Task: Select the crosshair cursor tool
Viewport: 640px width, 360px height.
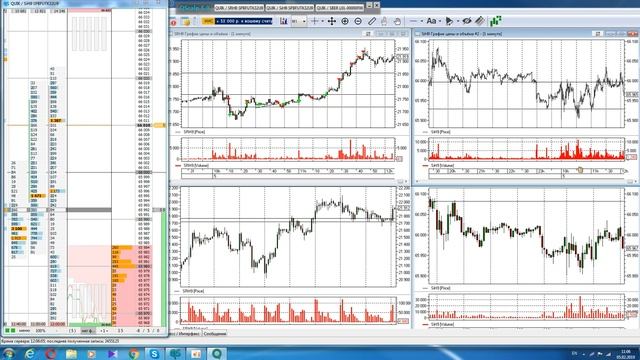Action: (315, 21)
